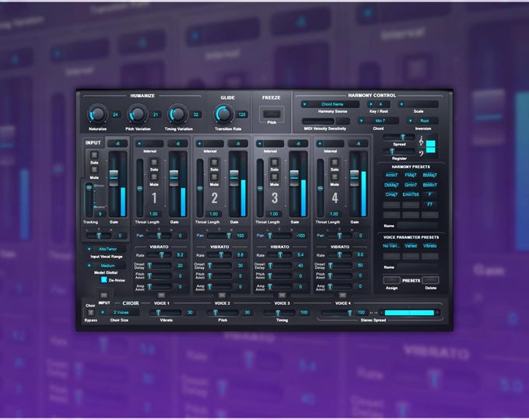Solo voice 2
This screenshot has width=529, height=420.
(x=214, y=163)
